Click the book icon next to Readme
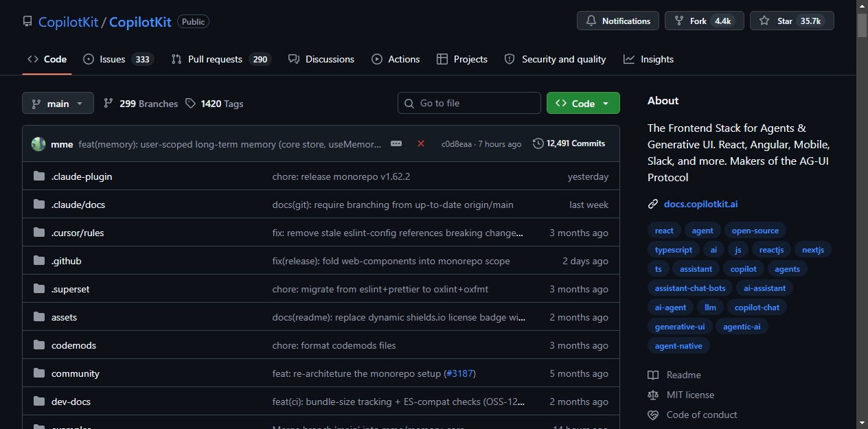Viewport: 868px width, 429px height. [653, 375]
